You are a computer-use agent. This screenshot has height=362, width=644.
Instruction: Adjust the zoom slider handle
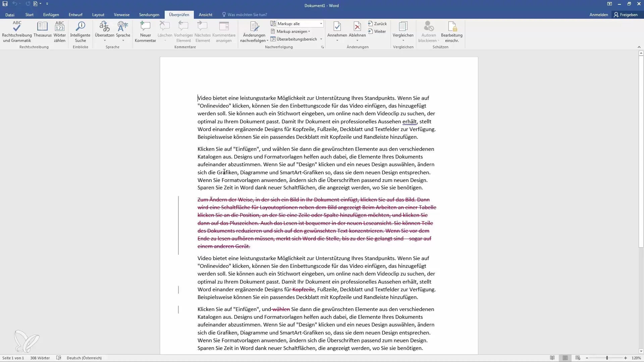pyautogui.click(x=607, y=358)
